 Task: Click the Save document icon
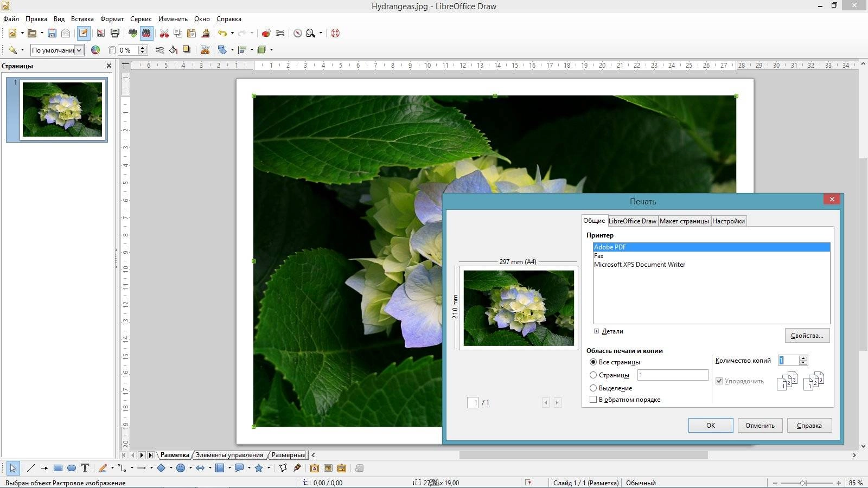coord(52,33)
